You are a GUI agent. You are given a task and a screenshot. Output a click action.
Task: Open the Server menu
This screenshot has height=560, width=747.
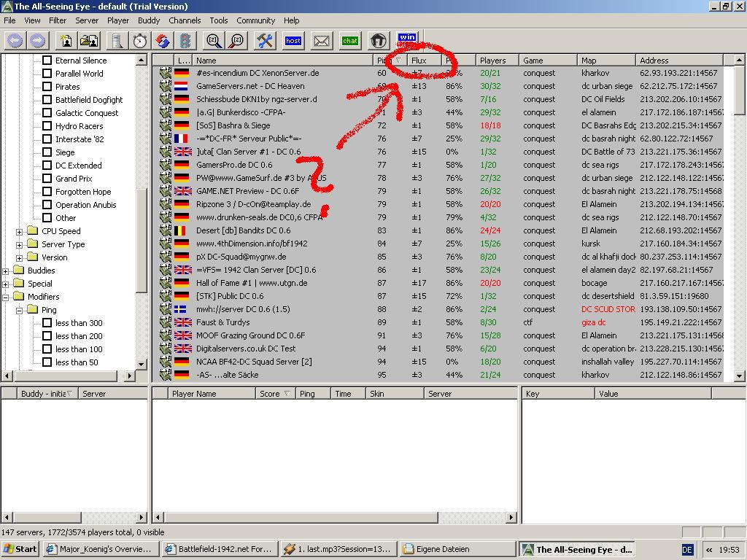click(87, 20)
